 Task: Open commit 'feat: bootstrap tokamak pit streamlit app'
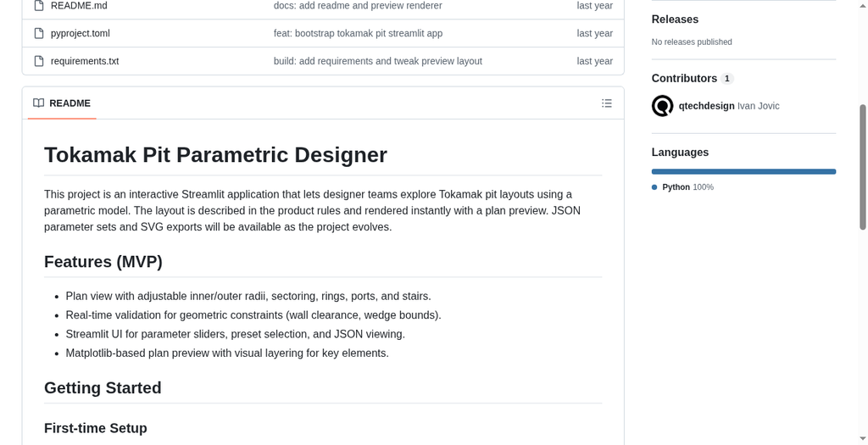359,33
